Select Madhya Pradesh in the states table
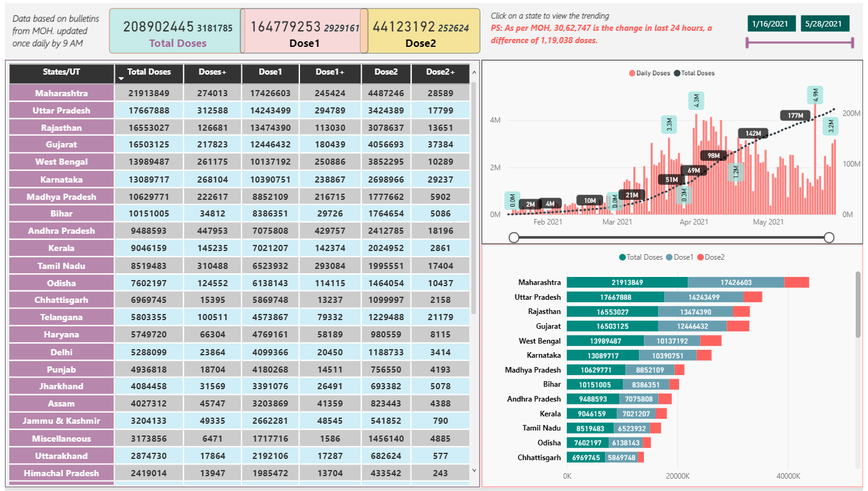 pos(62,197)
